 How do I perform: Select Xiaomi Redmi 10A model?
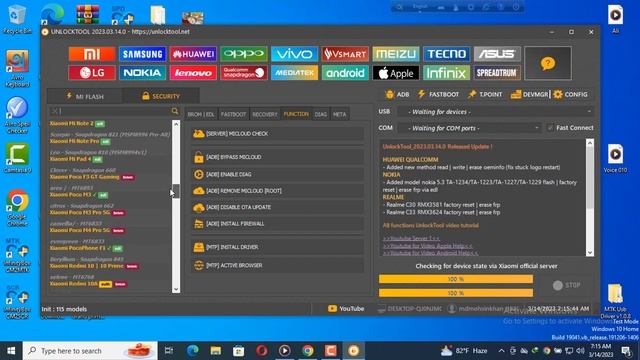73,284
